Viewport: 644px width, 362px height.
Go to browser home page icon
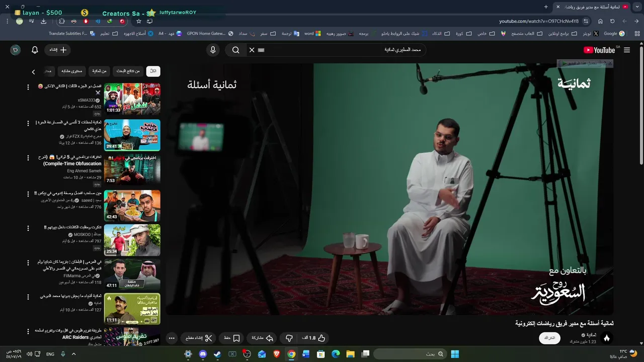pos(600,21)
